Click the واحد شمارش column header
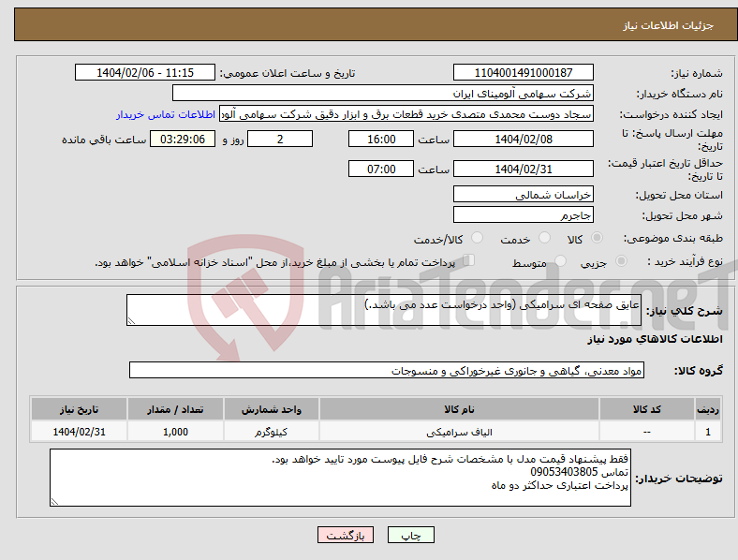Viewport: 738px width, 560px height. [271, 409]
